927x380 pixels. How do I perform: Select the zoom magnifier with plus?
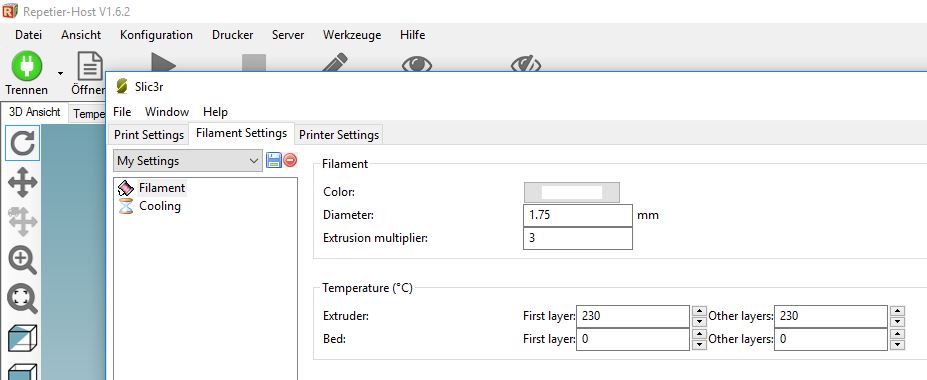click(22, 261)
